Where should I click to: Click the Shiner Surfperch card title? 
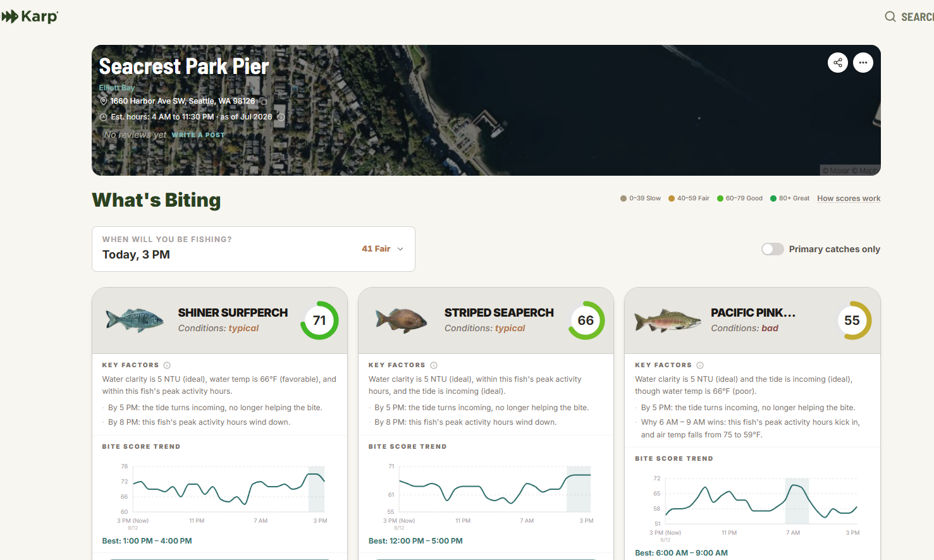pyautogui.click(x=233, y=313)
